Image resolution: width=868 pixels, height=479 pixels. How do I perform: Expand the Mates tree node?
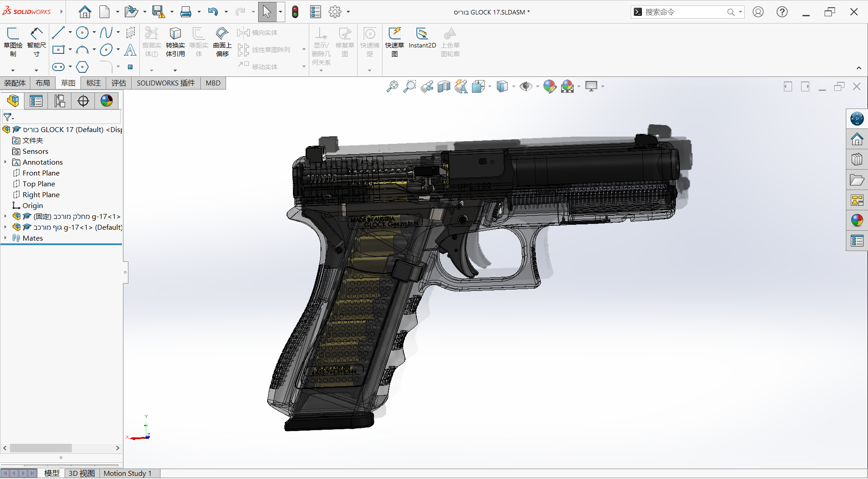[5, 238]
